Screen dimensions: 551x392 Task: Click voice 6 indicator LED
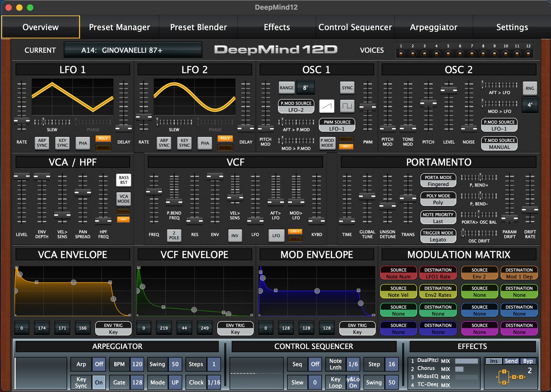(x=460, y=54)
